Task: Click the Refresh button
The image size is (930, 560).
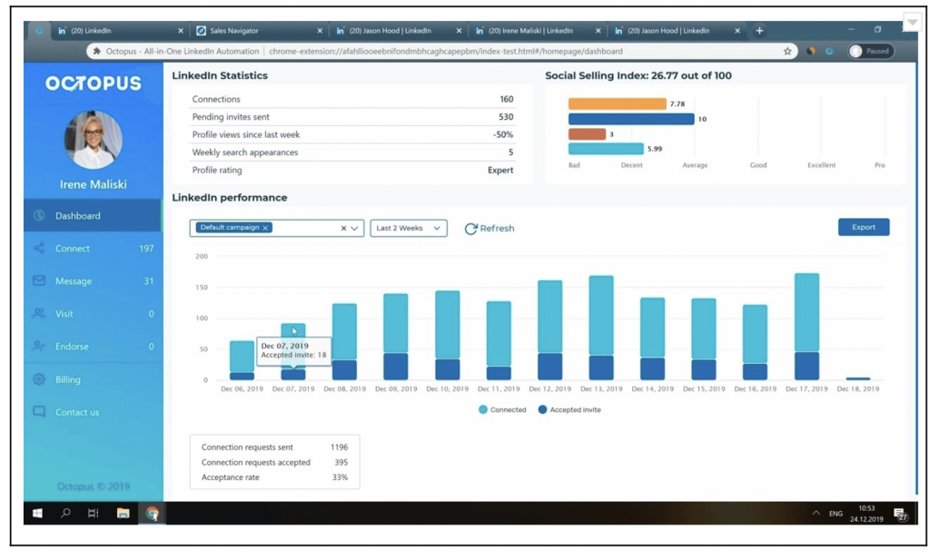Action: point(490,228)
